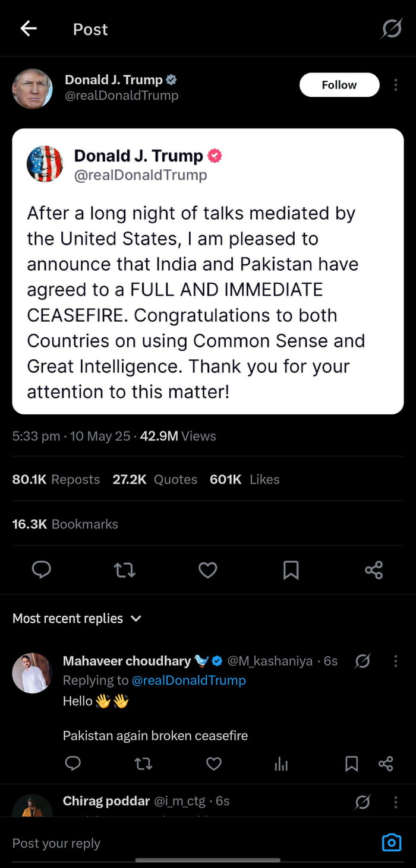
Task: Click the back arrow to leave the post
Action: point(28,28)
